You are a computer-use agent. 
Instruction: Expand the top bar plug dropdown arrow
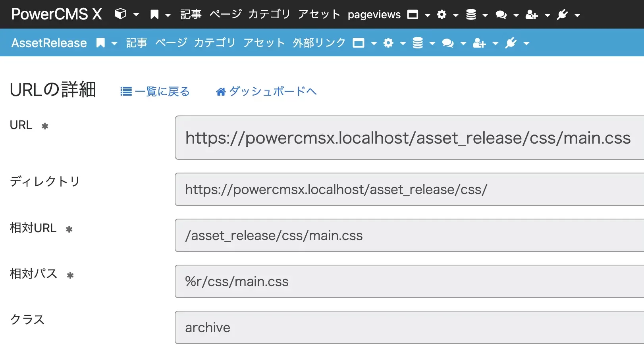coord(577,15)
